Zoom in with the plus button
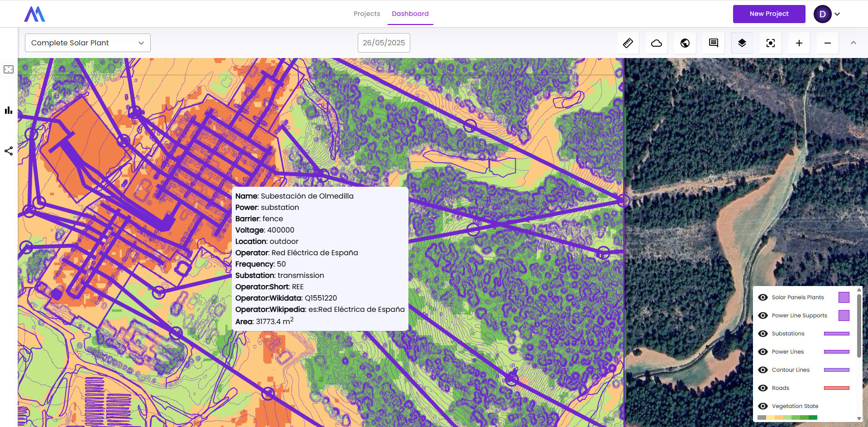 click(799, 43)
